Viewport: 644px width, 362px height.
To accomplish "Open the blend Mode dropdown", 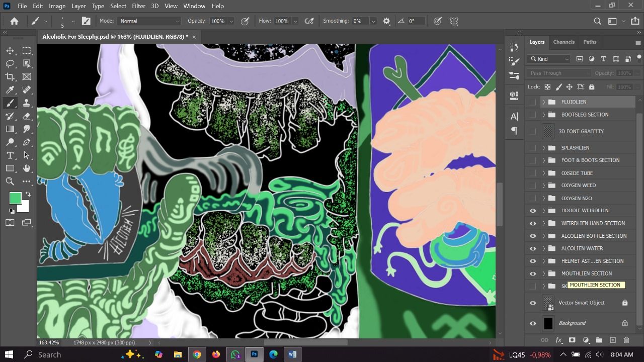I will point(149,21).
